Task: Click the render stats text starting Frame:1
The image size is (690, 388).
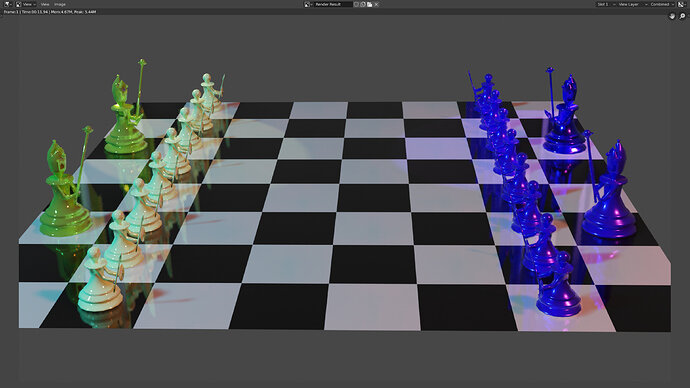Action: (x=50, y=12)
